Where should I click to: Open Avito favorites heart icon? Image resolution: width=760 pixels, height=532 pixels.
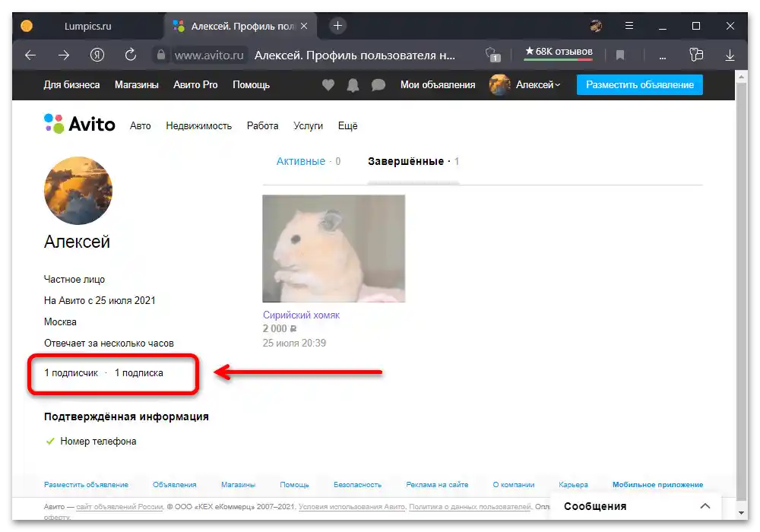pos(328,85)
